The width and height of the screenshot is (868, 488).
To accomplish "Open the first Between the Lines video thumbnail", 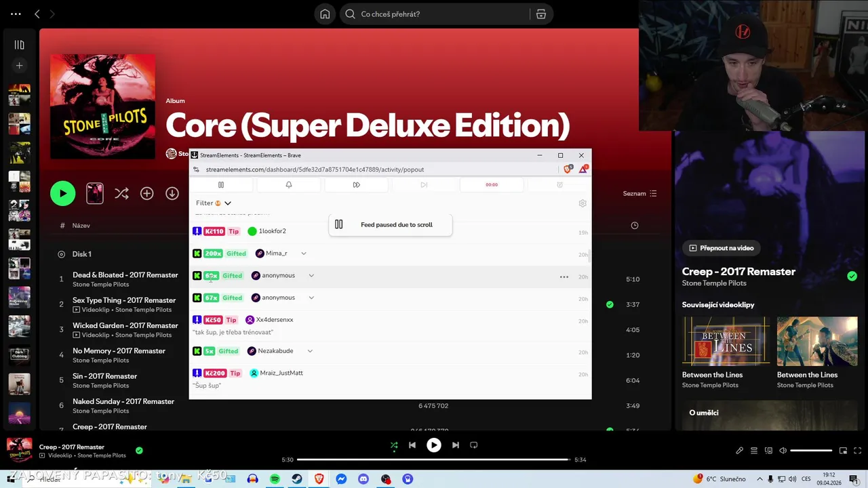I will [726, 342].
